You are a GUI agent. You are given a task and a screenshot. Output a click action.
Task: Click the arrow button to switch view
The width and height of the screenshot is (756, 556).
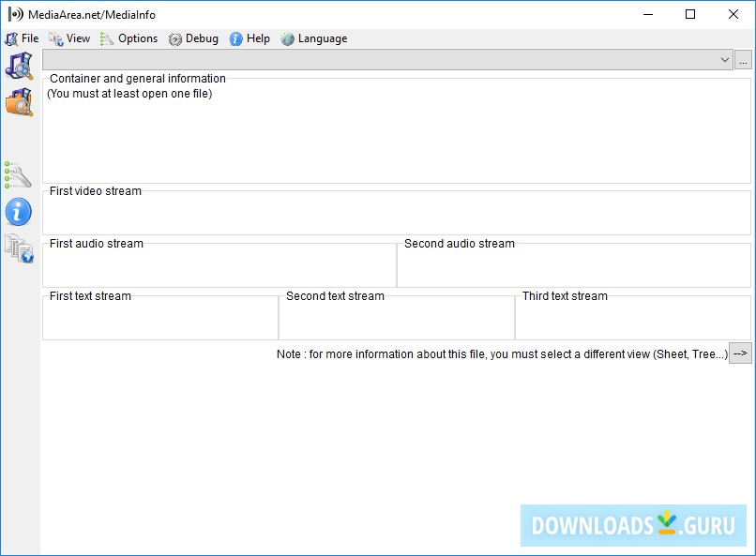pyautogui.click(x=740, y=353)
